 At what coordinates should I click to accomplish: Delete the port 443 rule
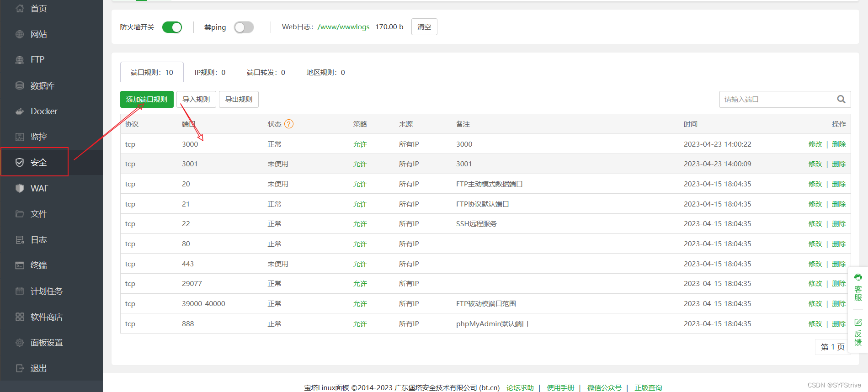click(x=839, y=264)
